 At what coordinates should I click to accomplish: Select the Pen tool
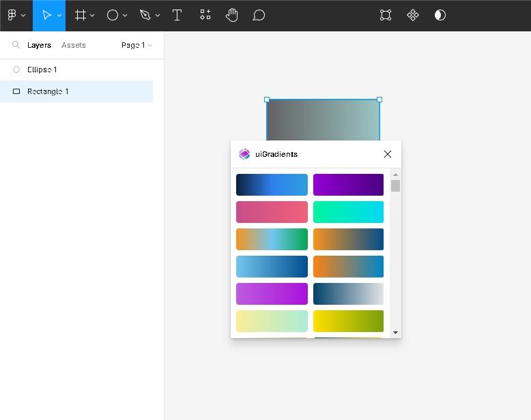point(145,15)
